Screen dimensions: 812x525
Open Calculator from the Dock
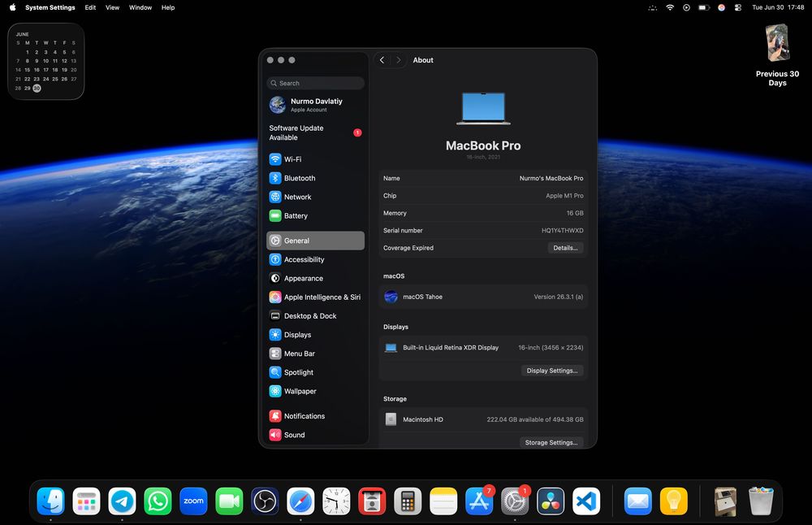pos(408,501)
